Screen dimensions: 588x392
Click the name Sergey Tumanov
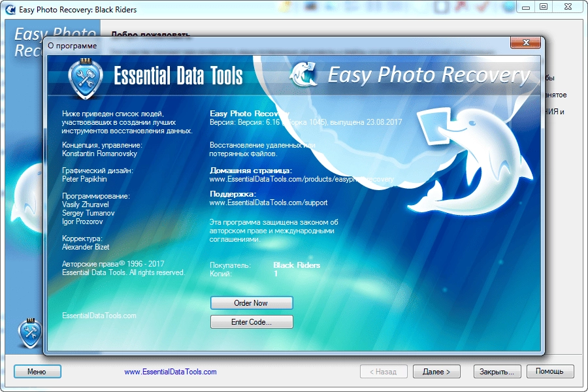tap(88, 213)
